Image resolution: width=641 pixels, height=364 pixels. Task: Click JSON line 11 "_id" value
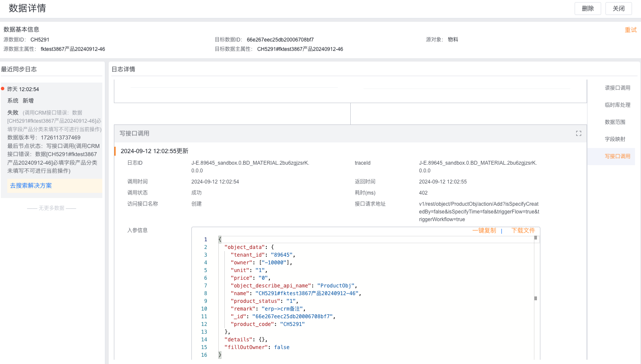(x=292, y=317)
